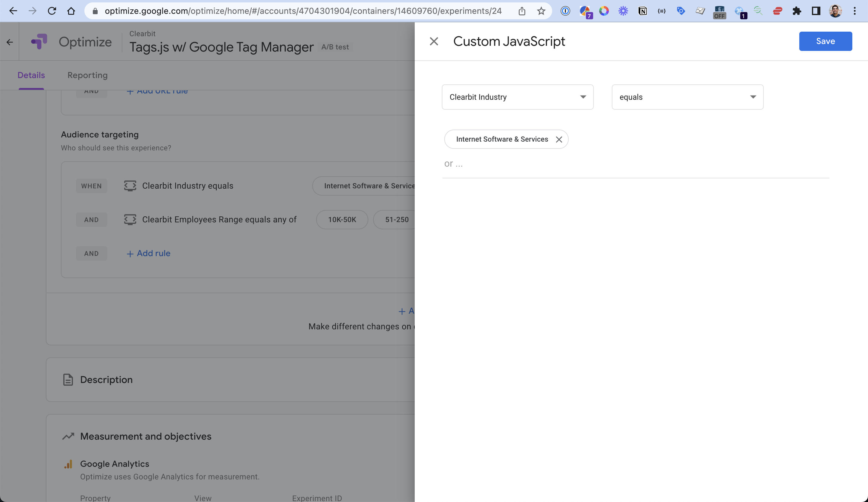Open the curly braces extension icon
868x502 pixels.
click(662, 11)
